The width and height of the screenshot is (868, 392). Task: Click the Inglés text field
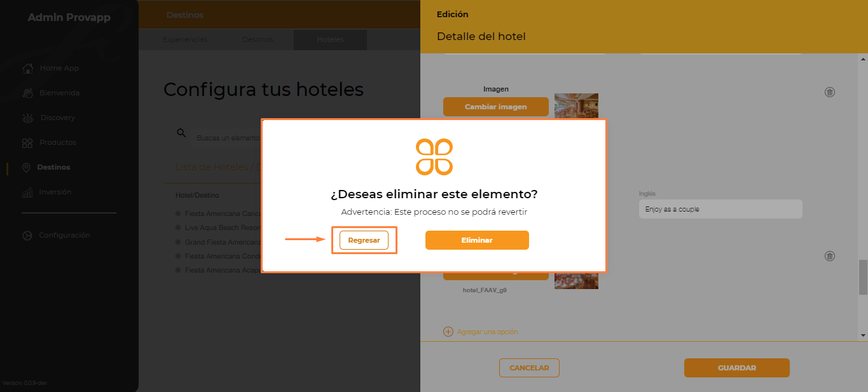[720, 209]
